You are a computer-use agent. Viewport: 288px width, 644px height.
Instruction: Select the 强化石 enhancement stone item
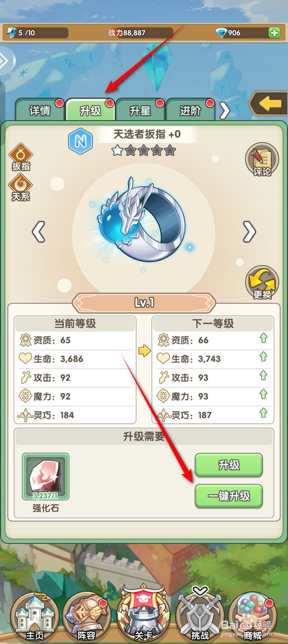[39, 477]
